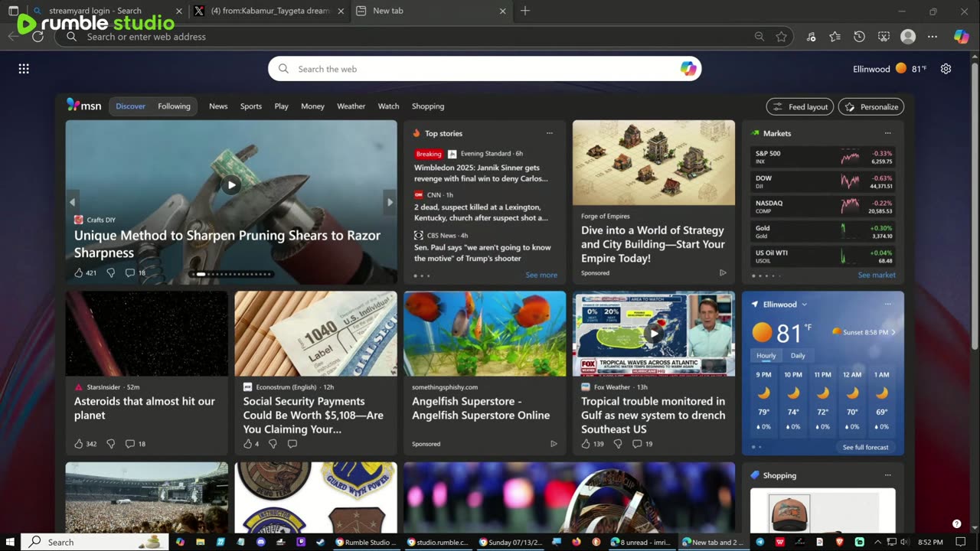Open the Weather menu item
This screenshot has height=551, width=980.
pos(351,106)
